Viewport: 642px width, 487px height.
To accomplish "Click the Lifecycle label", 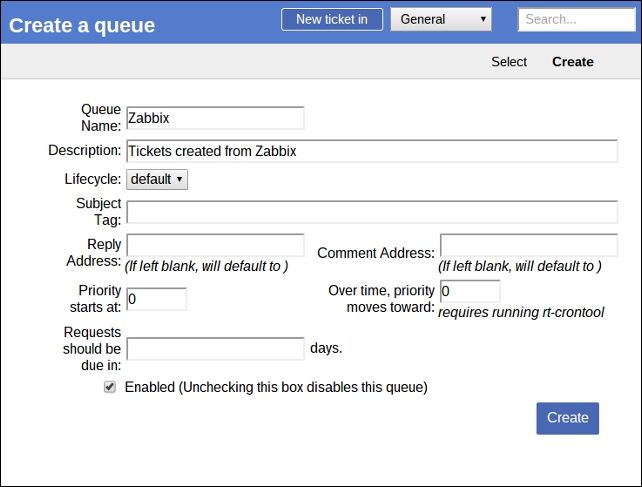I will point(91,180).
